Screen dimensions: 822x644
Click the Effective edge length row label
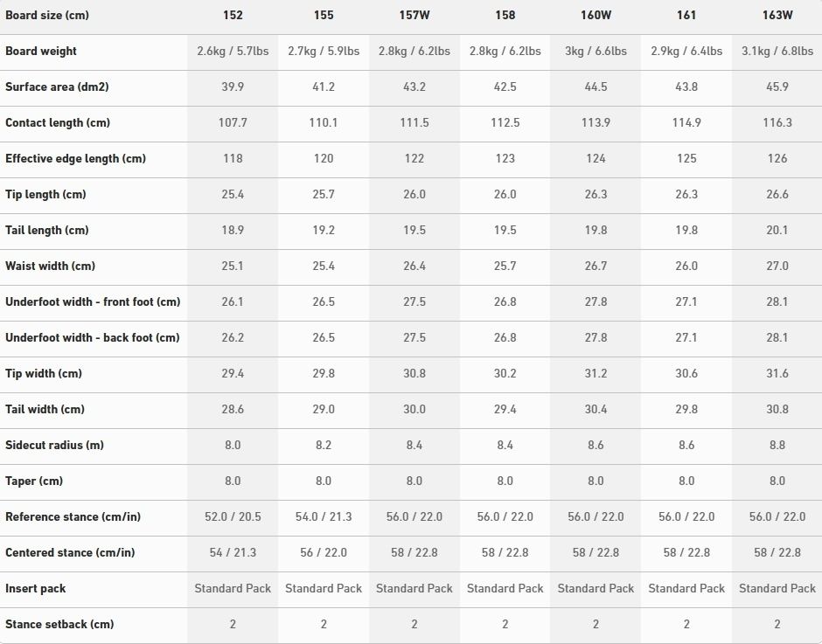tap(75, 158)
